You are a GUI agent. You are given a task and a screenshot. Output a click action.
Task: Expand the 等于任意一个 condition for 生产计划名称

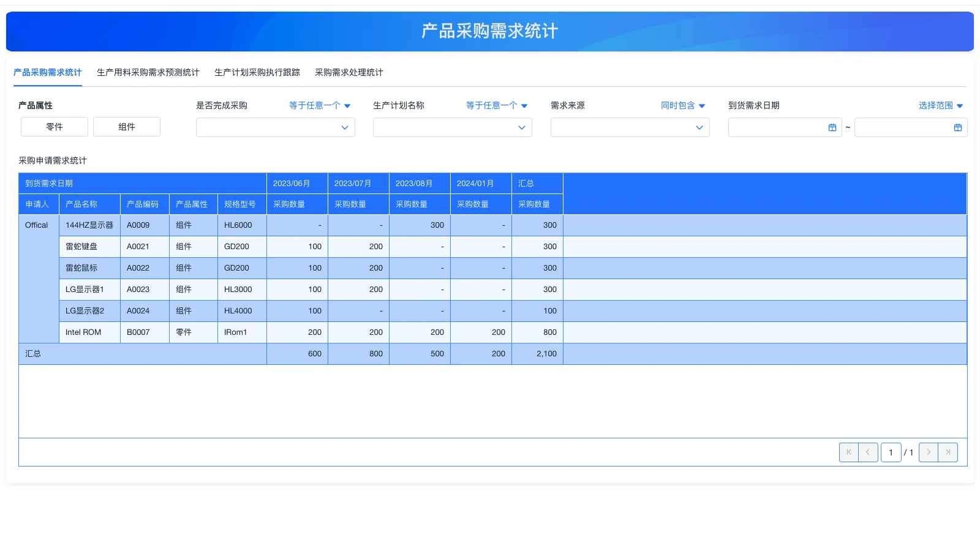tap(496, 105)
